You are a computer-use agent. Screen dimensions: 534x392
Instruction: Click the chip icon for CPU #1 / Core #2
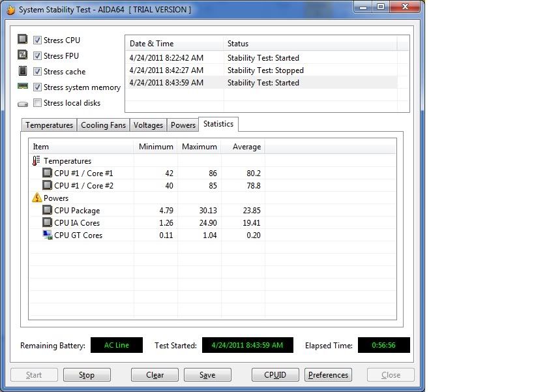[x=48, y=185]
